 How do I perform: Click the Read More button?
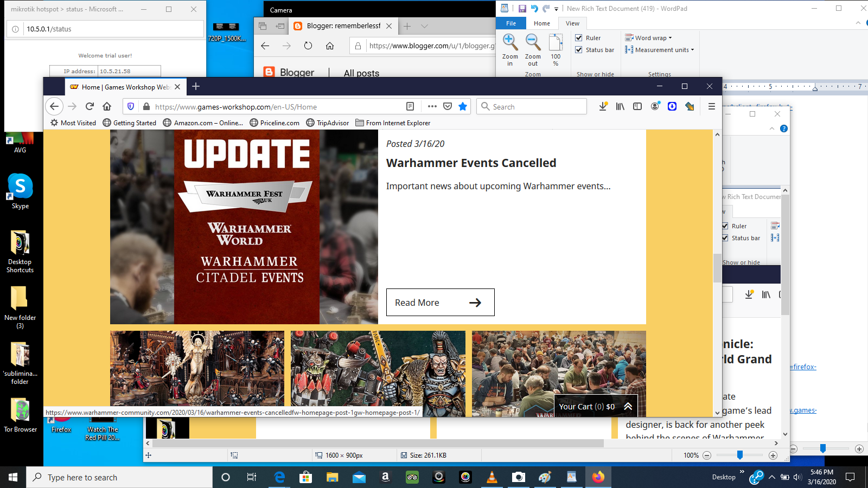pos(440,302)
